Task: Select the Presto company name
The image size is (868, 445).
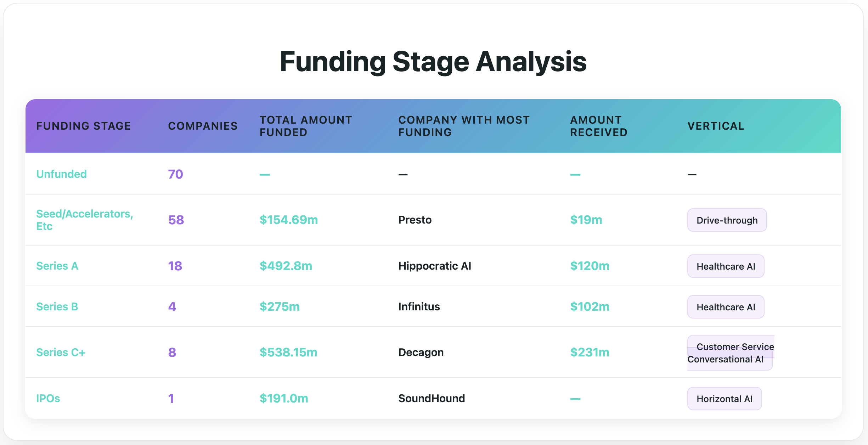Action: [415, 220]
